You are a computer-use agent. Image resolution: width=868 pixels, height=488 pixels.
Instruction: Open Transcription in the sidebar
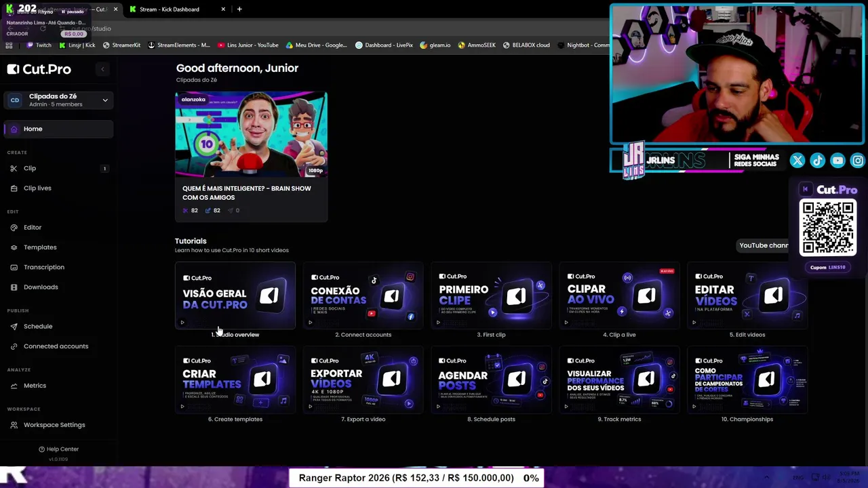tap(59, 267)
